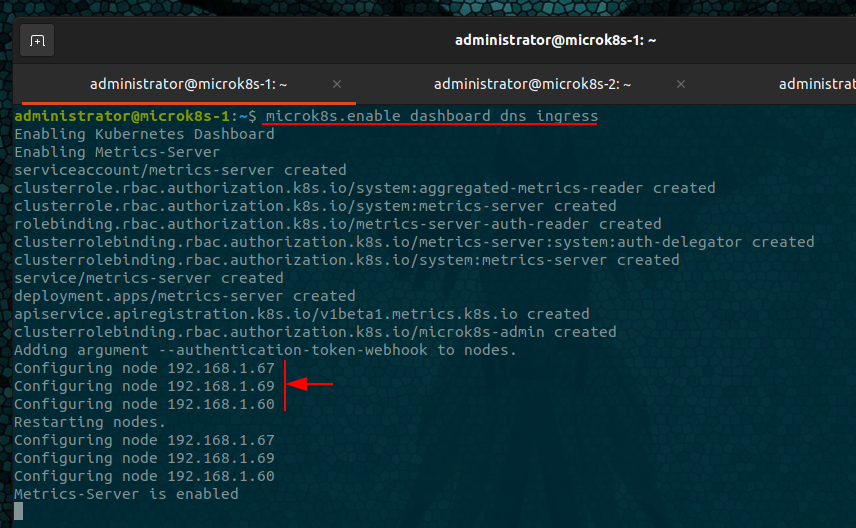Click the deployment.apps/metrics-server created line
This screenshot has height=528, width=856.
pos(185,296)
